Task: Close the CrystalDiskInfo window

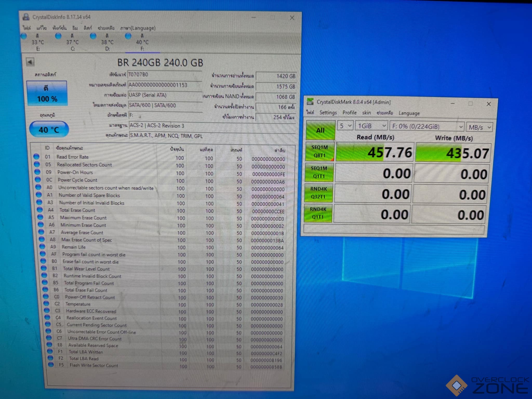Action: (x=292, y=18)
